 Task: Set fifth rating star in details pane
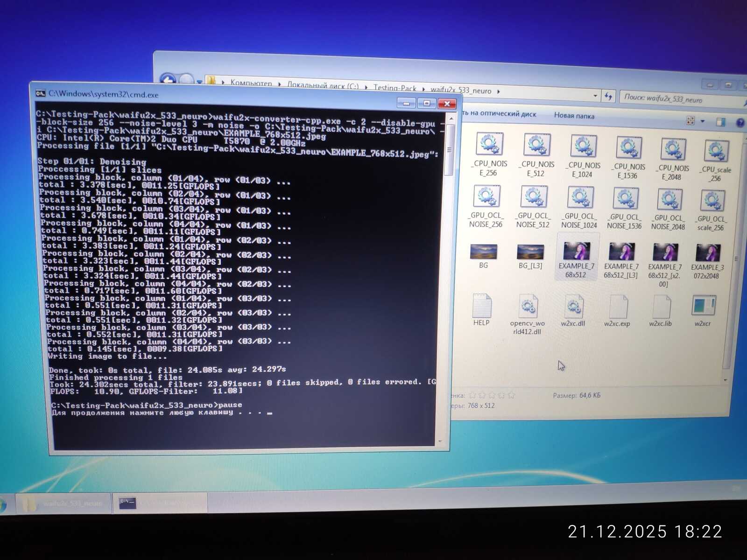[x=511, y=395]
